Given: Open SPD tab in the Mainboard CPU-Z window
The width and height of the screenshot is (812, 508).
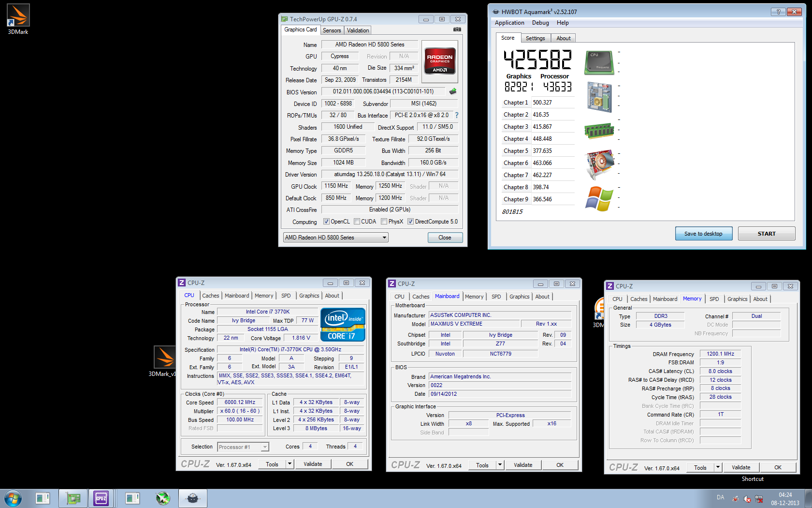Looking at the screenshot, I should click(496, 297).
